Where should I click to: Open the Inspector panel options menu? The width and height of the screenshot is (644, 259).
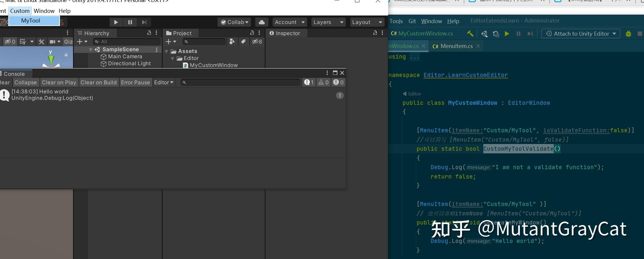[x=382, y=33]
